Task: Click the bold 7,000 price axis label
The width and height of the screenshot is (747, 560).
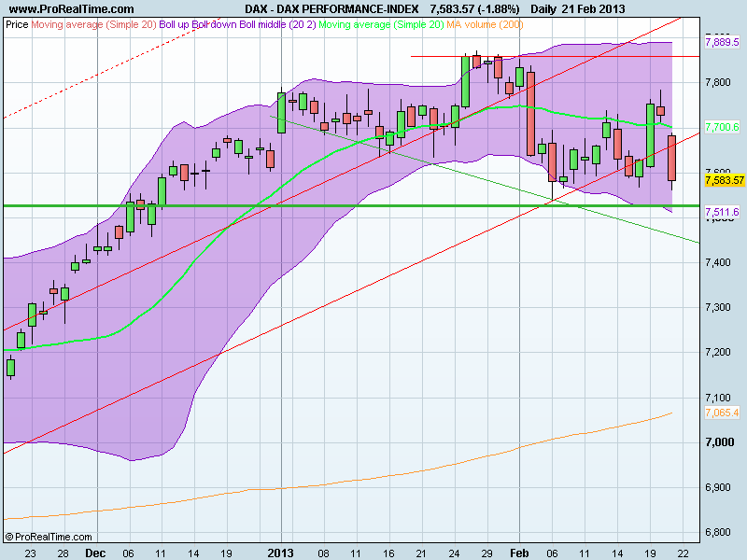Action: [x=720, y=442]
